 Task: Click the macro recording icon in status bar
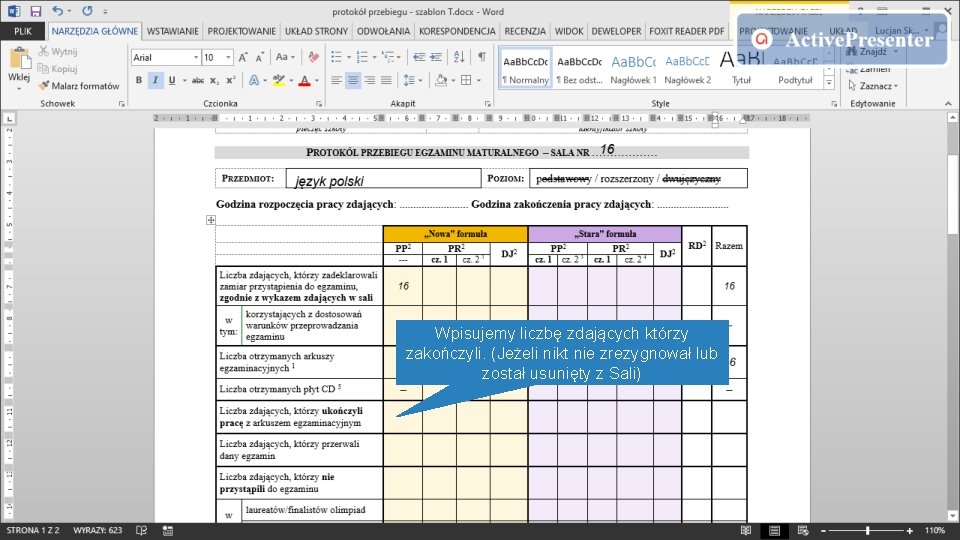(168, 531)
